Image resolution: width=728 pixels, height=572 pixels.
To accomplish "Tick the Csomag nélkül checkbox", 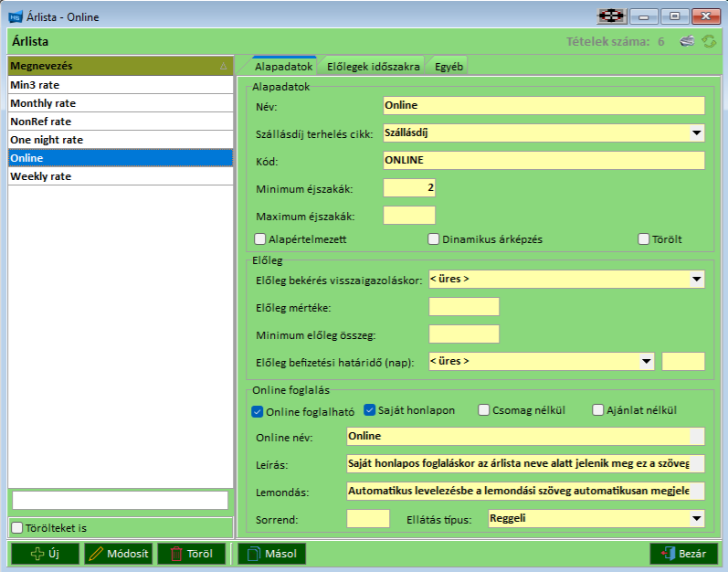I will 484,410.
